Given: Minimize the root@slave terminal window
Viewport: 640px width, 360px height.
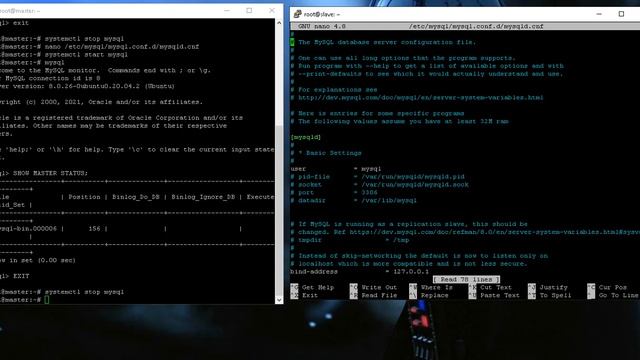Looking at the screenshot, I should tap(599, 14).
